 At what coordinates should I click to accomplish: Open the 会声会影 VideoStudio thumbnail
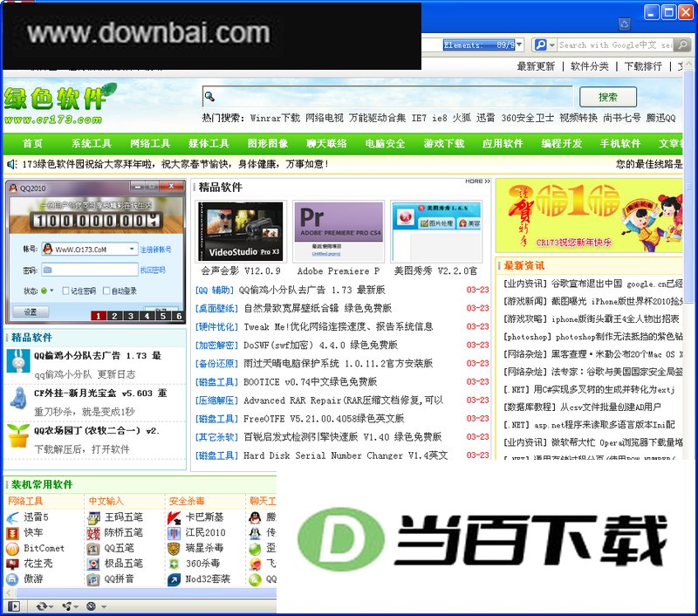241,231
